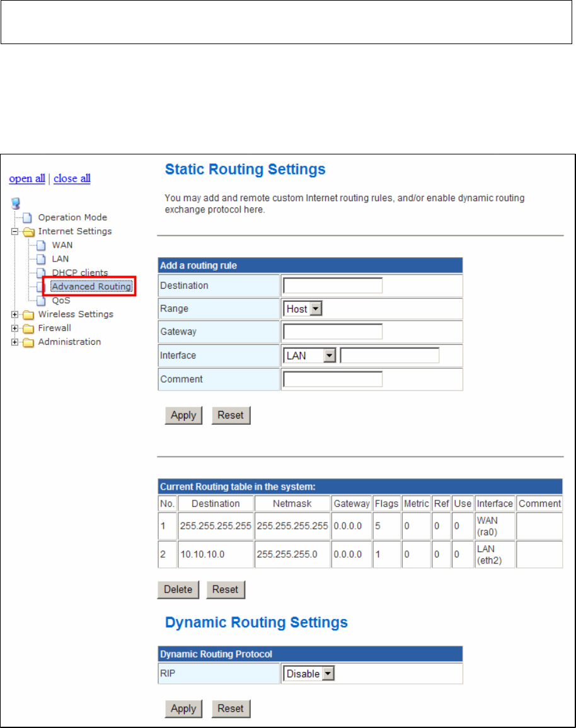
Task: Click the open all link
Action: [x=27, y=179]
